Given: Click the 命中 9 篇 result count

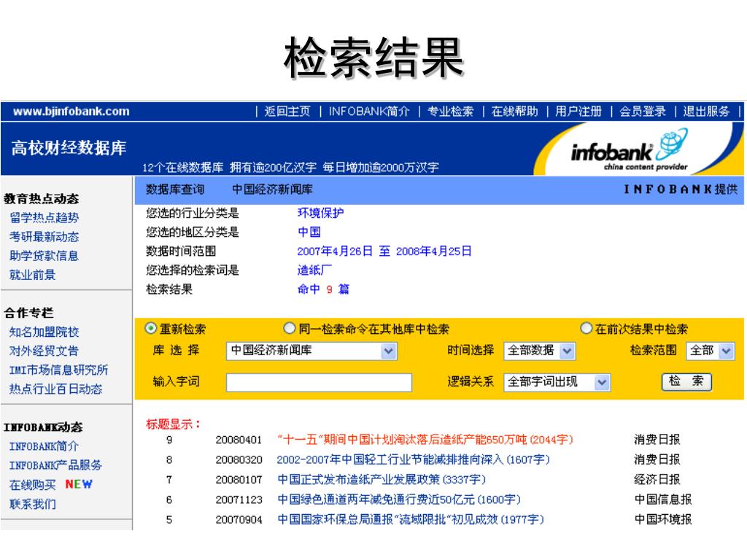Looking at the screenshot, I should 323,289.
